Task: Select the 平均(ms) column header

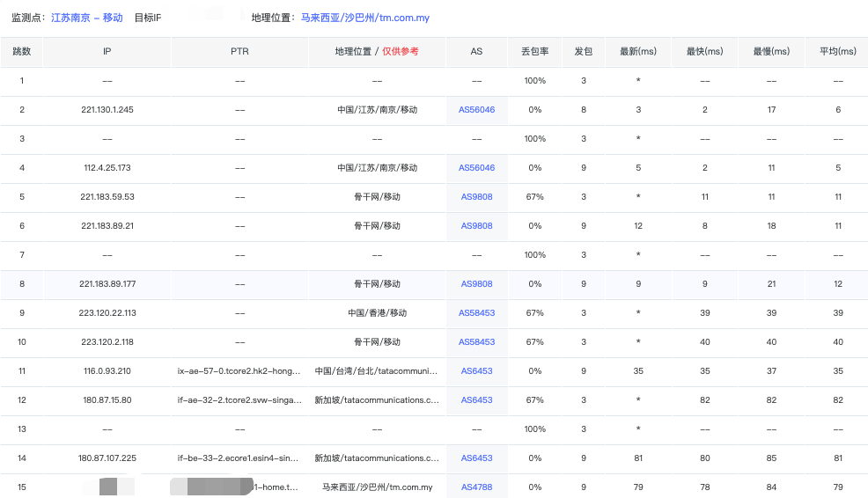Action: (x=838, y=51)
